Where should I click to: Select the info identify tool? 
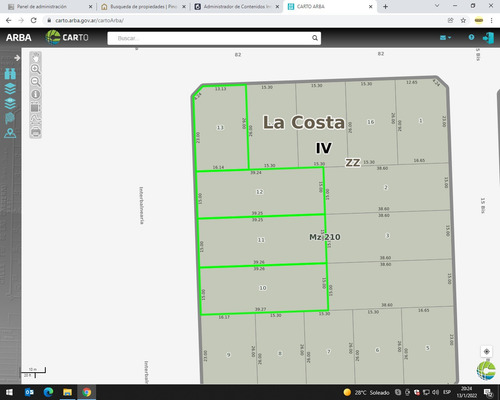pos(36,94)
